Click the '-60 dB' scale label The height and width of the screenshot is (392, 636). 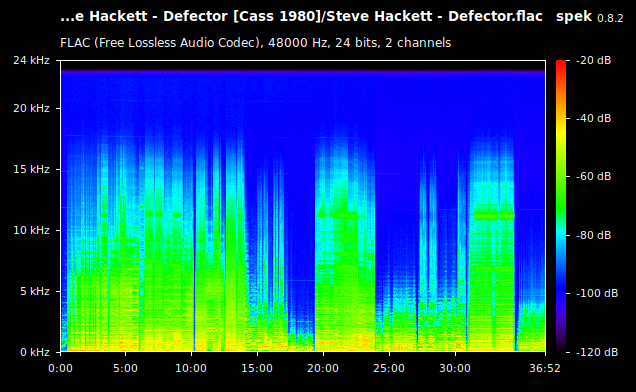[593, 176]
